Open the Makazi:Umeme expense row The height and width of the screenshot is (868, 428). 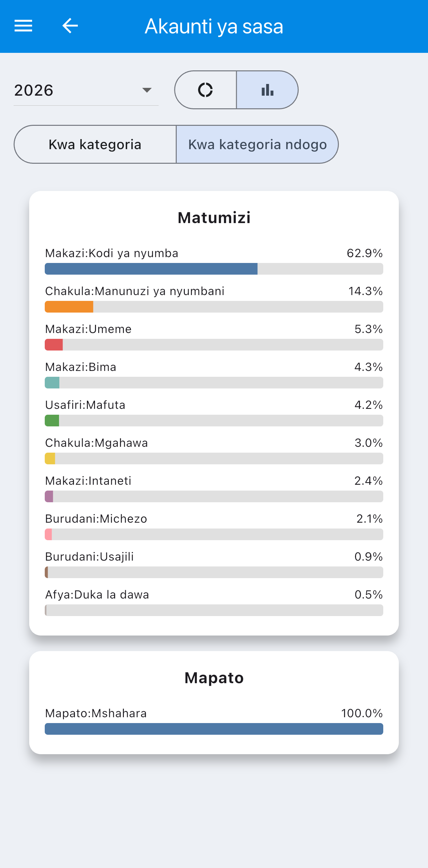click(214, 337)
